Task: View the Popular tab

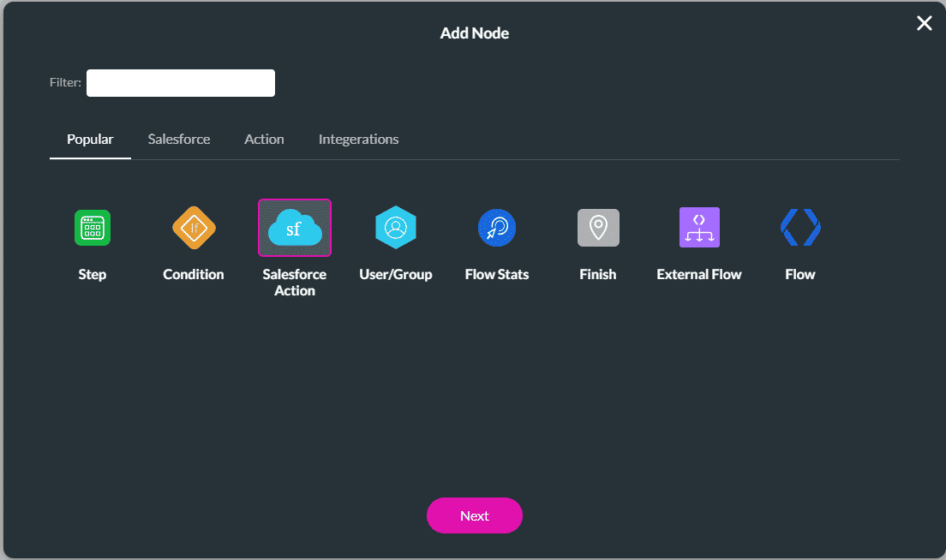Action: tap(90, 139)
